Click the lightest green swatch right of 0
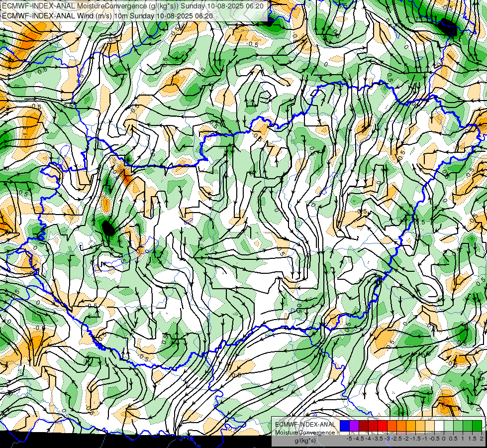This screenshot has width=487, height=448. point(449,426)
